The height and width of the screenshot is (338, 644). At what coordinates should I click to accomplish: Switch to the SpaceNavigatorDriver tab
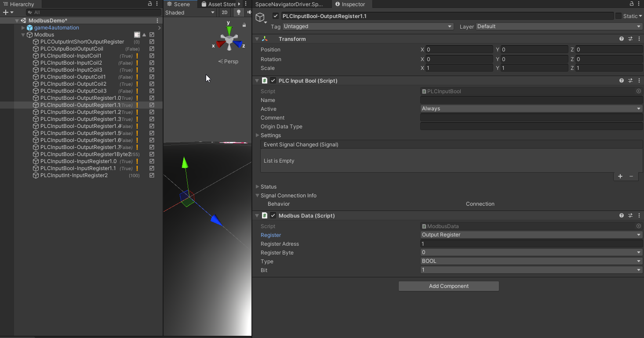289,4
